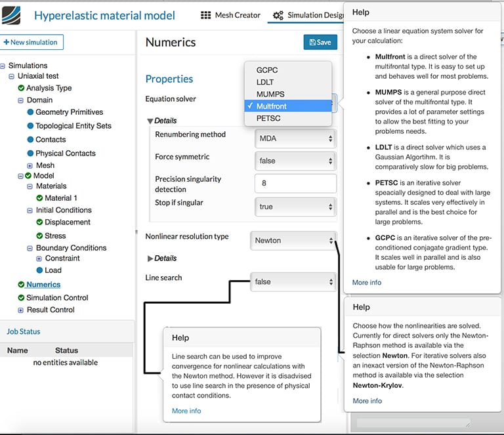
Task: Collapse the Domain tree node
Action: 20,100
